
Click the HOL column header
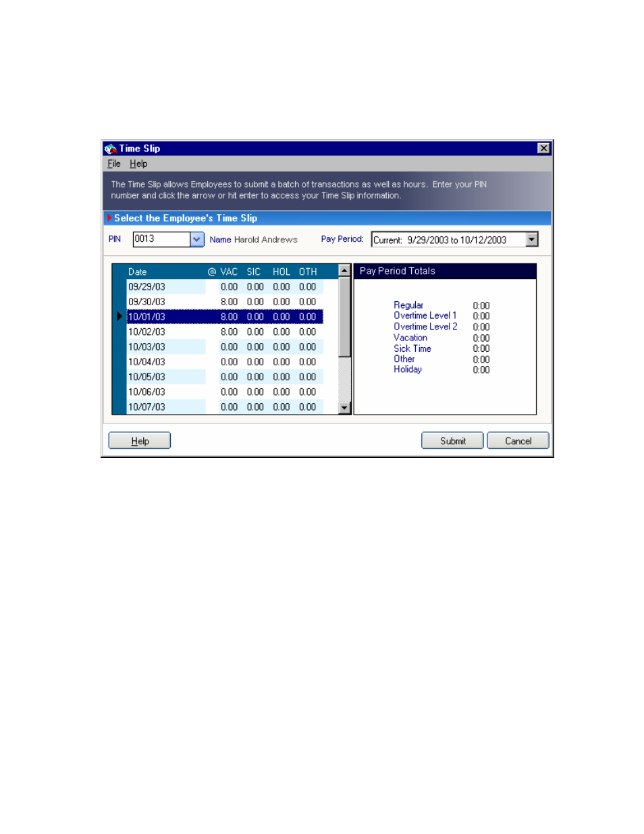(x=281, y=271)
